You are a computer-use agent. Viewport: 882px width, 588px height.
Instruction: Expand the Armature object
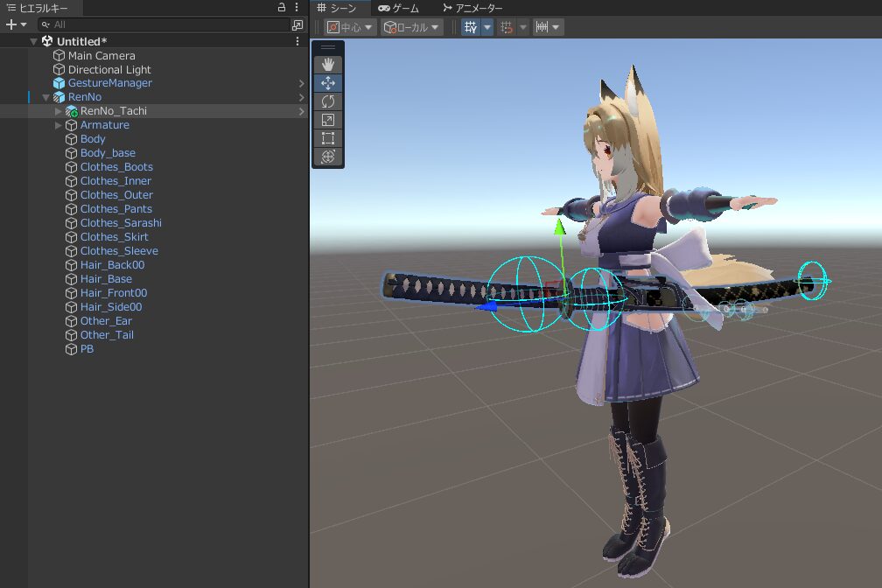point(59,125)
